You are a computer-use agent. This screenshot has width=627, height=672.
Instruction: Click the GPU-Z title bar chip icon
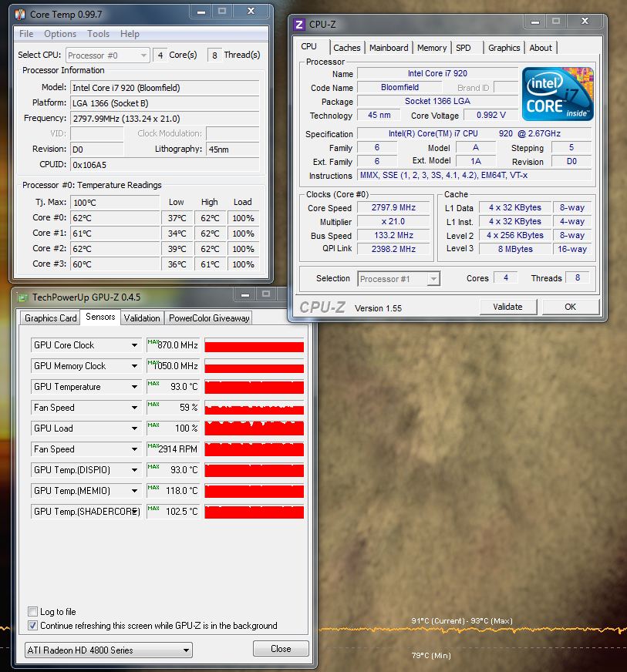(x=22, y=297)
